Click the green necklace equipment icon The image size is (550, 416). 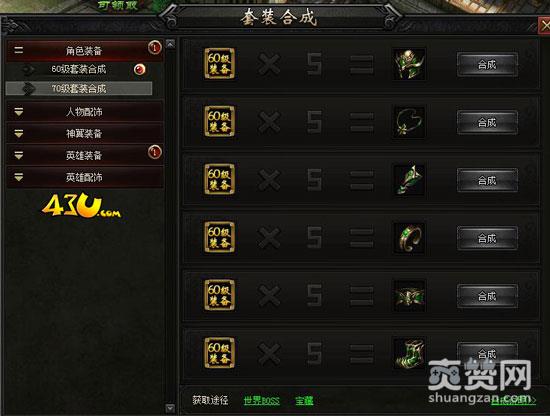coord(409,122)
